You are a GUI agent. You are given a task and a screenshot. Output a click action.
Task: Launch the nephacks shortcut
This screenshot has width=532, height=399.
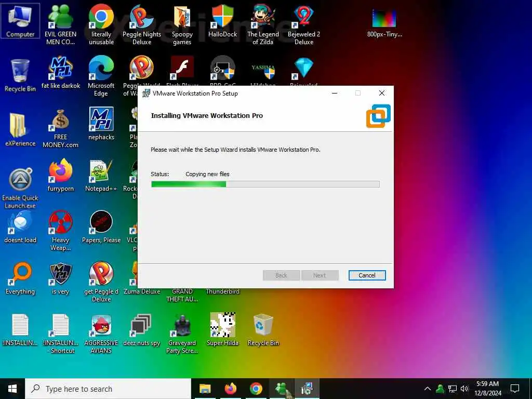pos(101,124)
